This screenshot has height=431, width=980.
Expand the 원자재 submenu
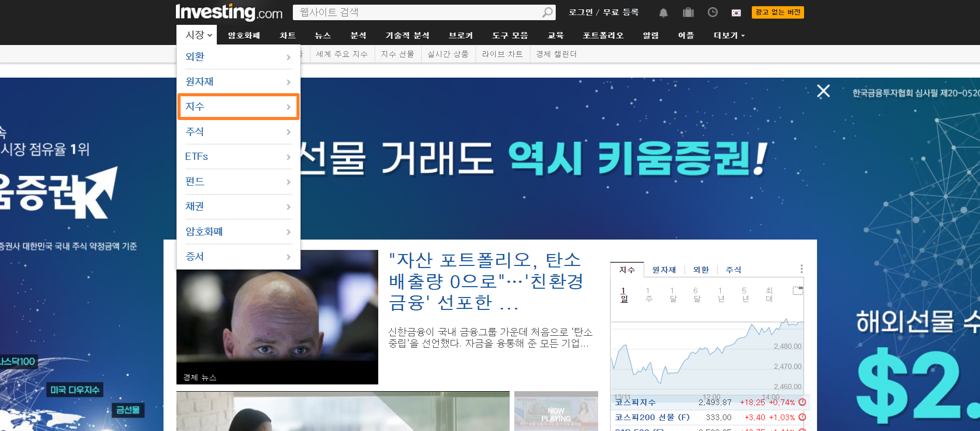click(239, 82)
